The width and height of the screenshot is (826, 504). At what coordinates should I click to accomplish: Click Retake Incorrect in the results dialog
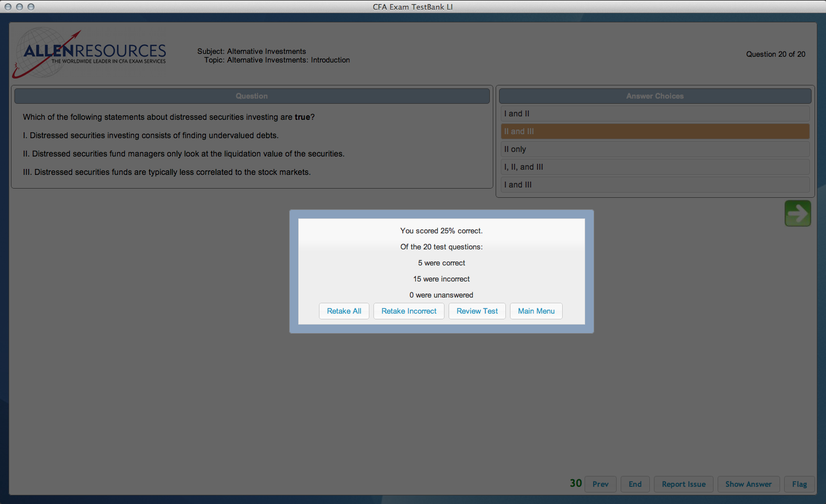tap(408, 311)
